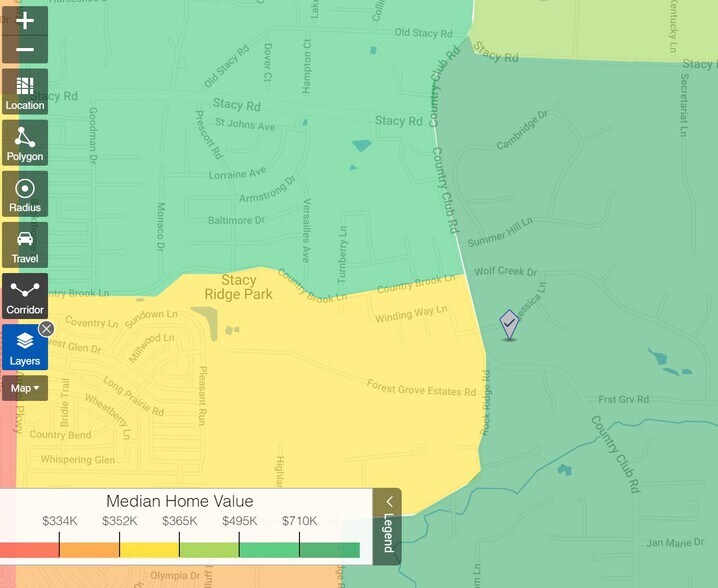The width and height of the screenshot is (718, 588).
Task: Activate the Radius tool
Action: 25,195
